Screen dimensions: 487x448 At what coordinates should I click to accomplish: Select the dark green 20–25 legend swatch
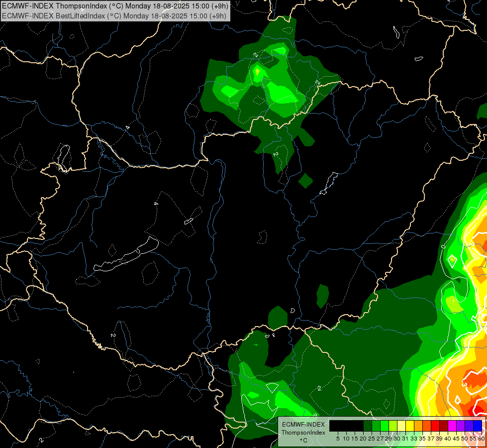click(368, 426)
